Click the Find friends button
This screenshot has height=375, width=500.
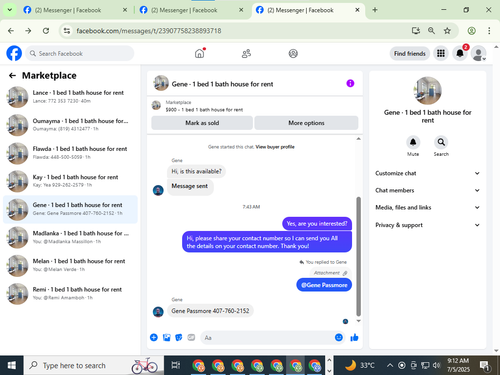point(410,53)
